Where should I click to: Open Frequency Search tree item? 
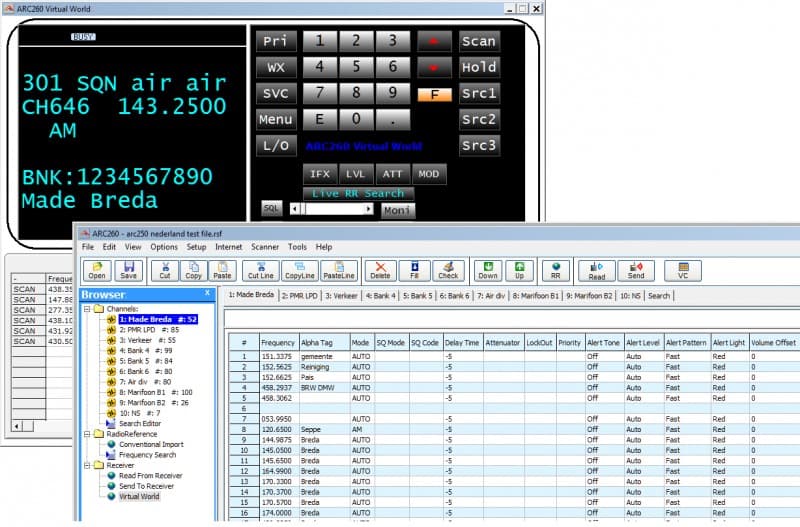147,455
